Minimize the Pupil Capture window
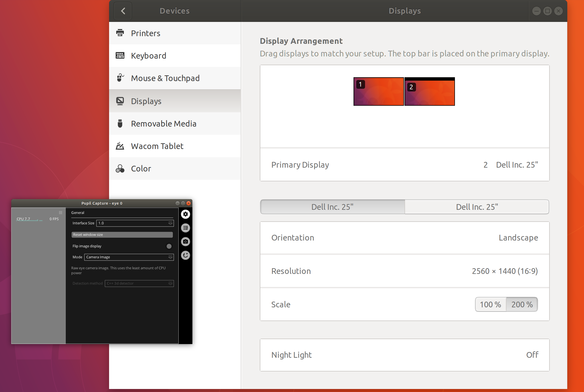The image size is (584, 392). [x=177, y=203]
